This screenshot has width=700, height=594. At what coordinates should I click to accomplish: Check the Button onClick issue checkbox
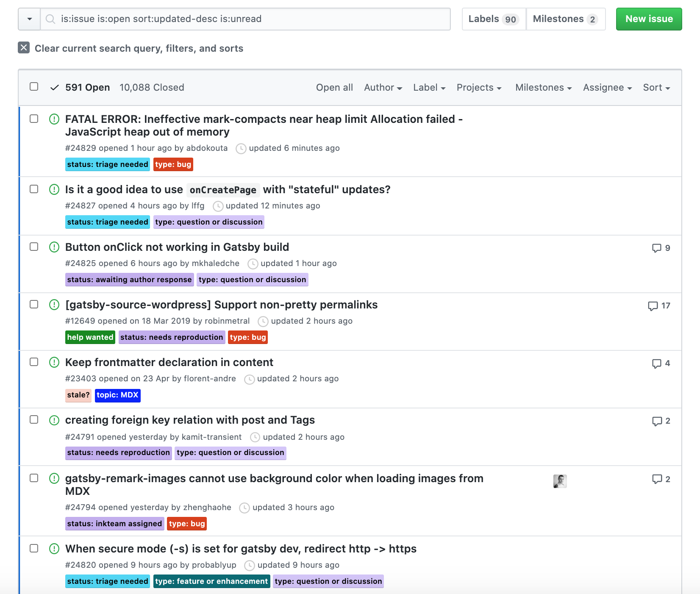tap(34, 247)
